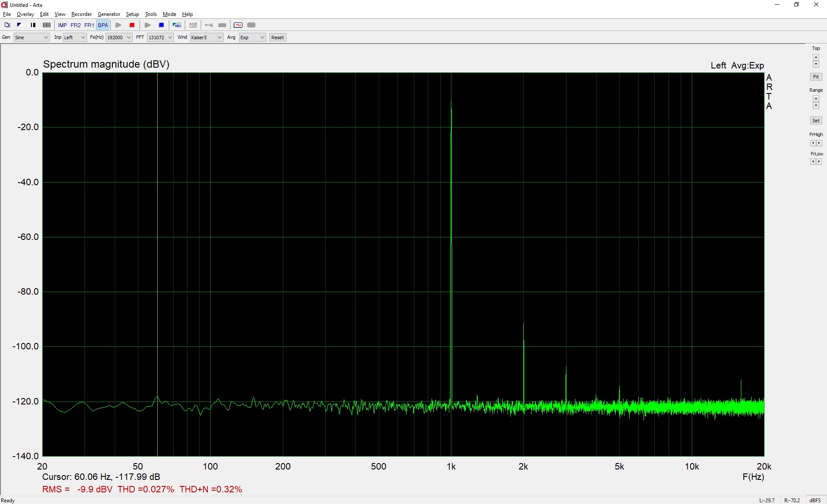Open the Inp input channel dropdown
This screenshot has height=504, width=827.
click(75, 37)
